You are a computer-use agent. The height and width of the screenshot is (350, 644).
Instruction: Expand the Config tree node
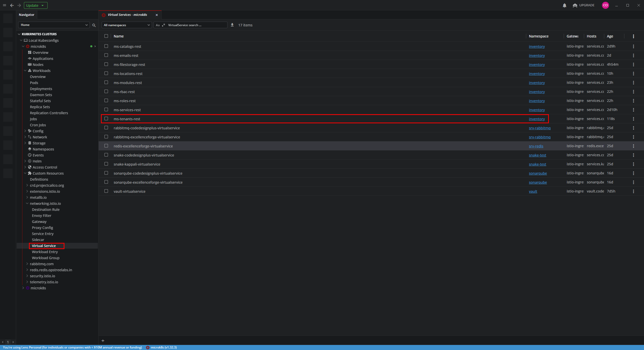coord(25,131)
